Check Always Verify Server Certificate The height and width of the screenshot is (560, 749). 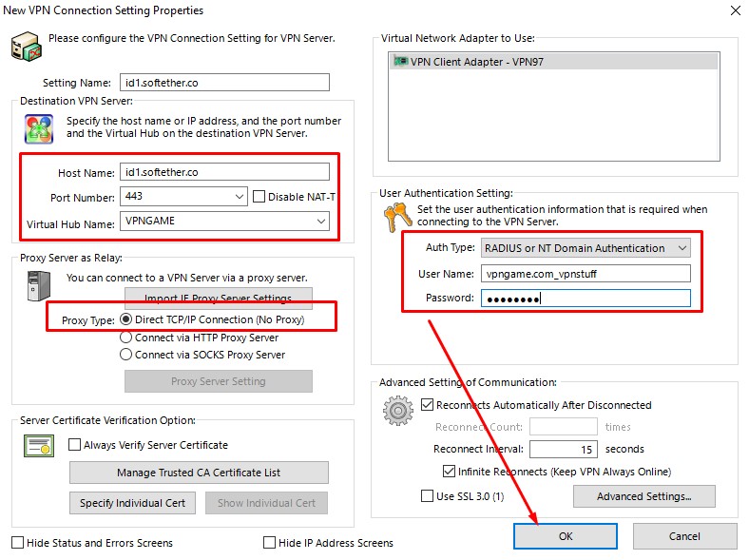pos(74,445)
